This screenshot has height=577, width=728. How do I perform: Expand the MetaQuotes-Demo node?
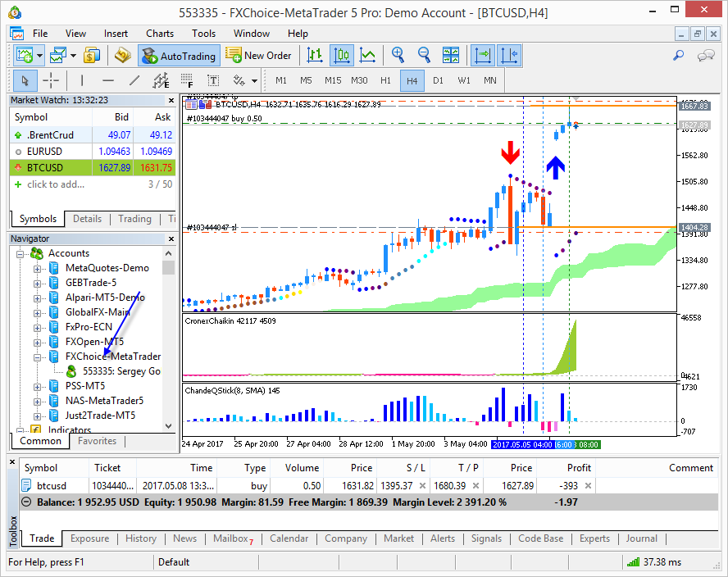tap(37, 269)
